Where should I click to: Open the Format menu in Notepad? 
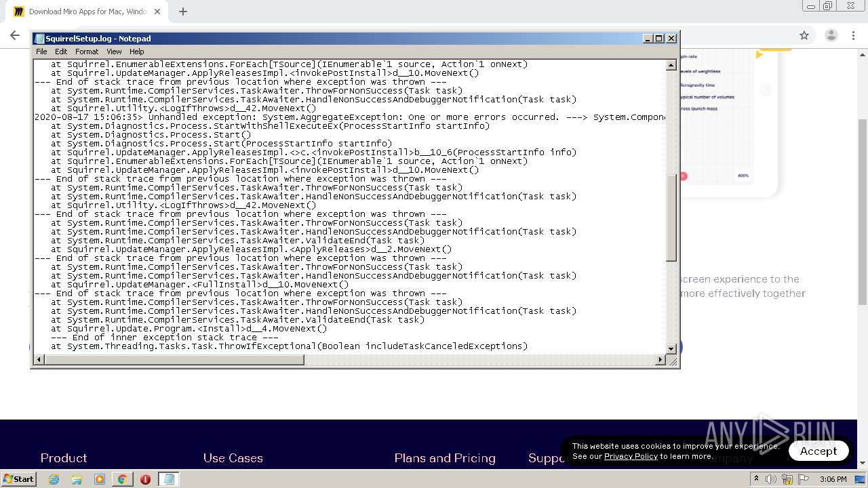click(87, 52)
